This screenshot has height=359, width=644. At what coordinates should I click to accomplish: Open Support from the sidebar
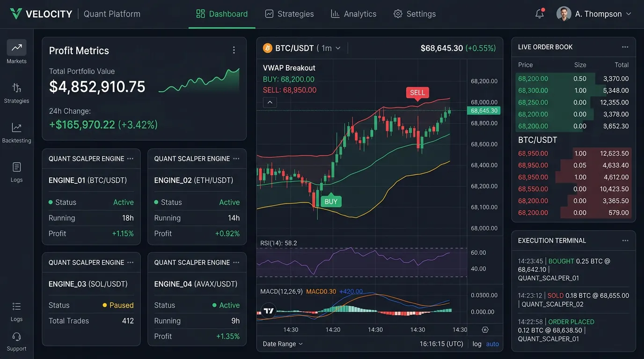(16, 342)
